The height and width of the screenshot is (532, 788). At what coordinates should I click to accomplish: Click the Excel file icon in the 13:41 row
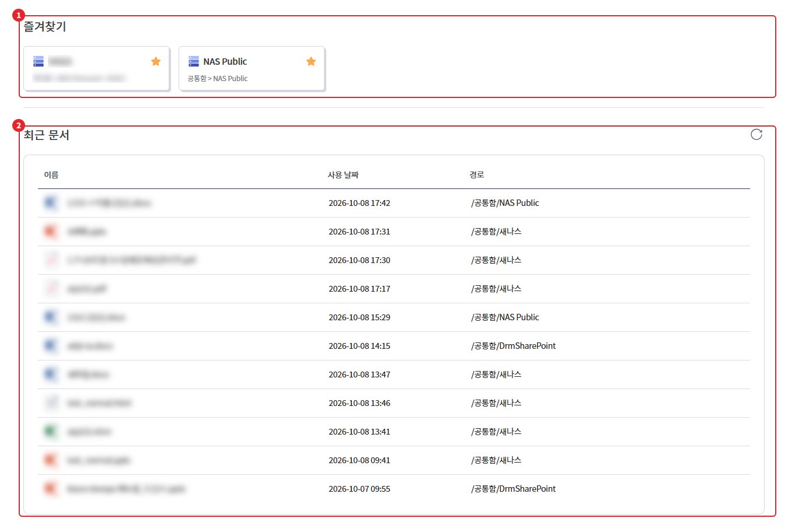(51, 432)
